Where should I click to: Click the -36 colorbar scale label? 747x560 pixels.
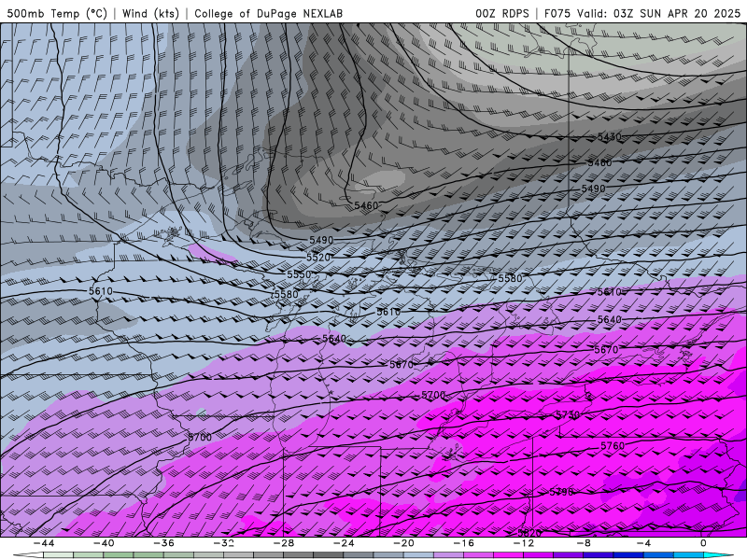164,543
